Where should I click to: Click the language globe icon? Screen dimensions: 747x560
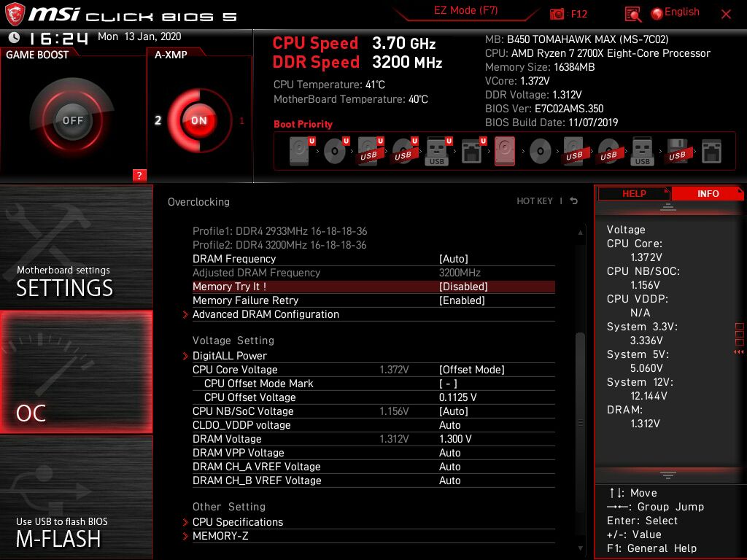657,14
